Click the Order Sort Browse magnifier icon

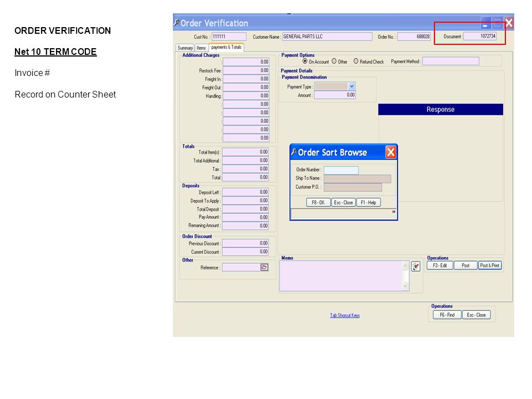click(294, 152)
